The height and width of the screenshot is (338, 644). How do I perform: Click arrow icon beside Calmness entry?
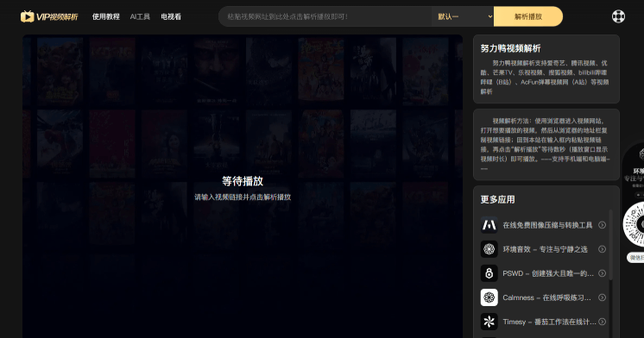pyautogui.click(x=602, y=297)
